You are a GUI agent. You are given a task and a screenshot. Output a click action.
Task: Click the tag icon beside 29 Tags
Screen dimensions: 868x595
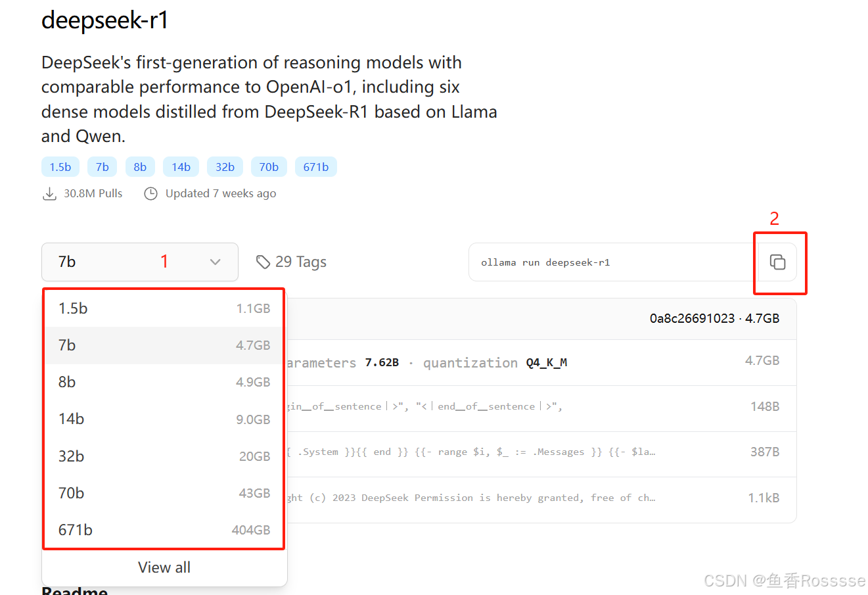pyautogui.click(x=263, y=262)
